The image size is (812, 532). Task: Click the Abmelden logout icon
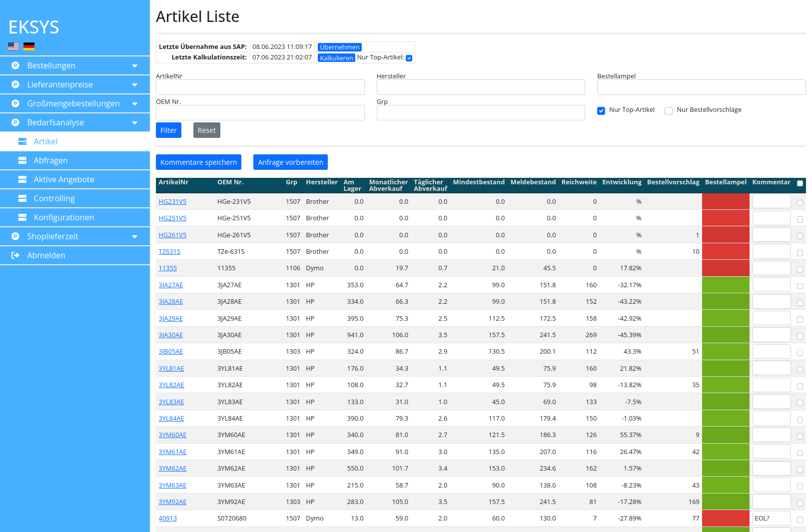click(x=15, y=255)
